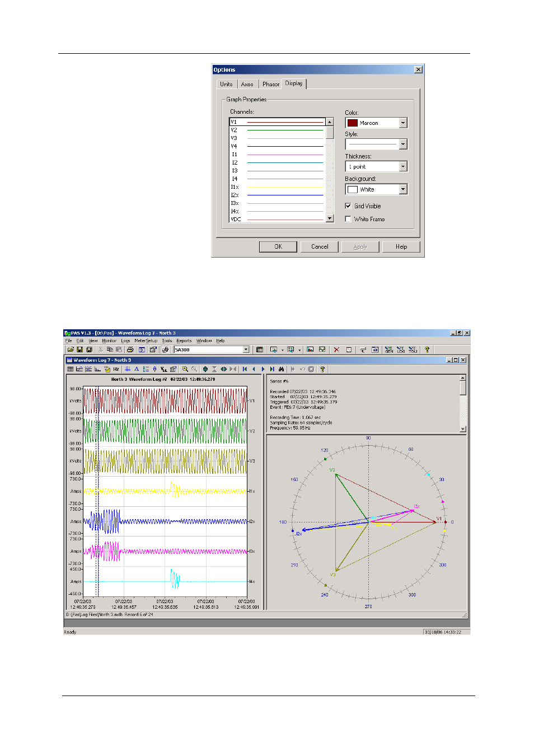
Task: Toggle the Grid Visible checkbox
Action: (x=348, y=206)
